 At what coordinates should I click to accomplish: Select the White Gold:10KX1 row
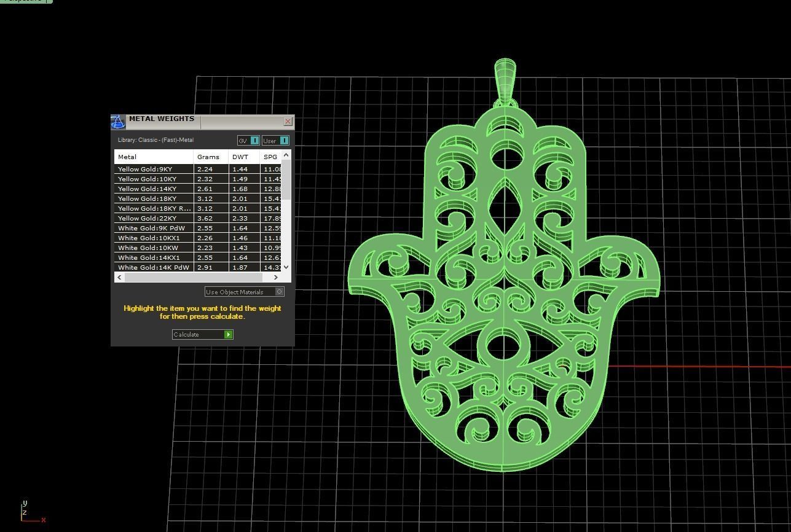[198, 238]
